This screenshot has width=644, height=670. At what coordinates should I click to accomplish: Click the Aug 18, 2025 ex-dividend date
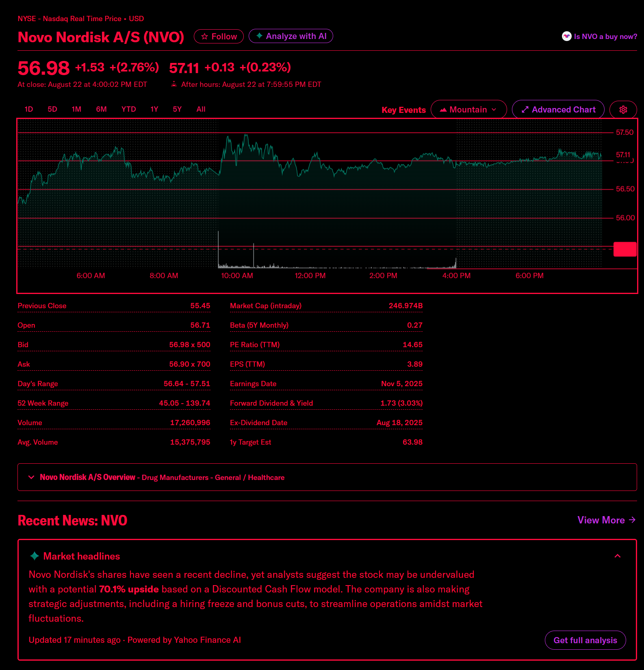pyautogui.click(x=399, y=423)
